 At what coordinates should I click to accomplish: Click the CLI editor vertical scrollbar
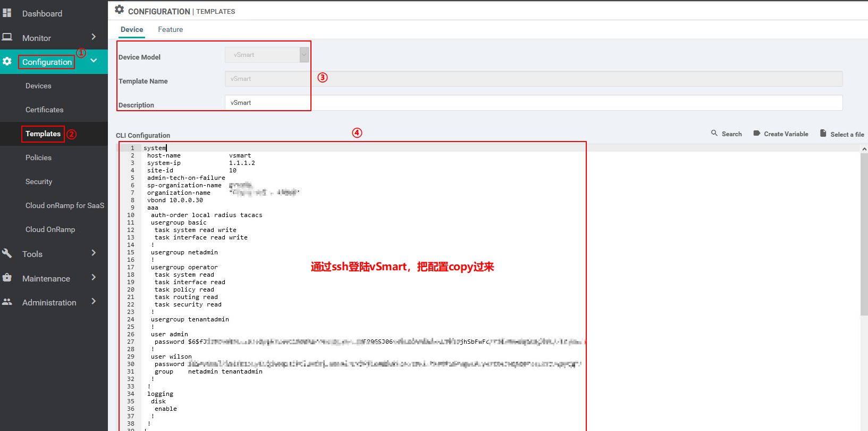click(x=864, y=234)
